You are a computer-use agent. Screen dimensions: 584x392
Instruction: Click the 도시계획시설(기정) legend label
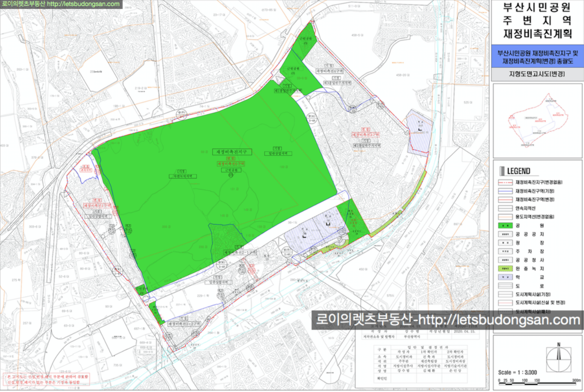pos(533,294)
